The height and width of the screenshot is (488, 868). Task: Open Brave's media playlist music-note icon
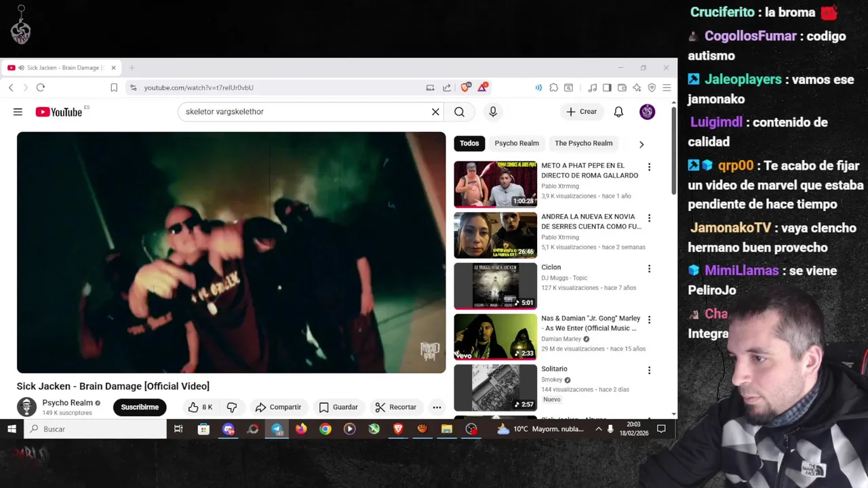tap(593, 87)
